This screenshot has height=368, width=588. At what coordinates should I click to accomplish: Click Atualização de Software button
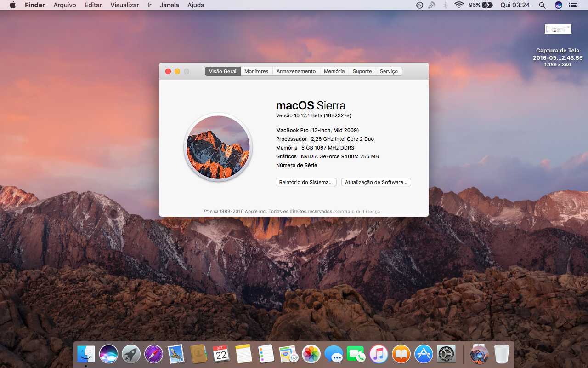(376, 182)
